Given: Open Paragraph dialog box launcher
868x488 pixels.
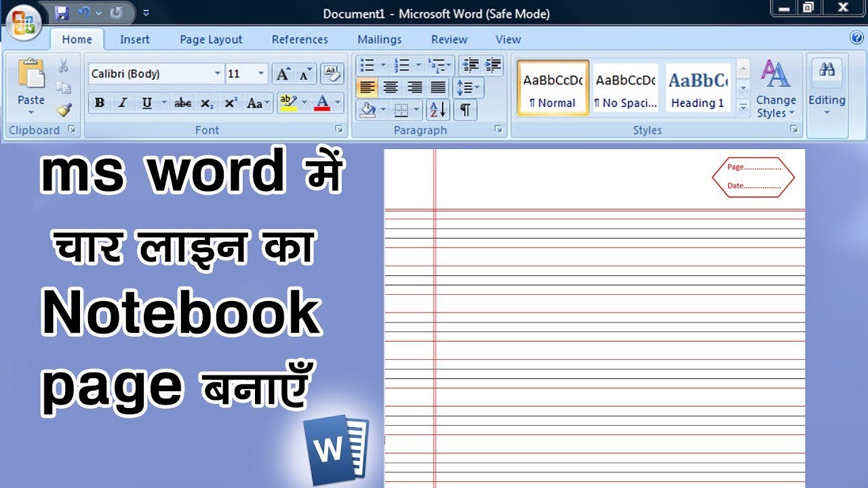Looking at the screenshot, I should coord(498,129).
